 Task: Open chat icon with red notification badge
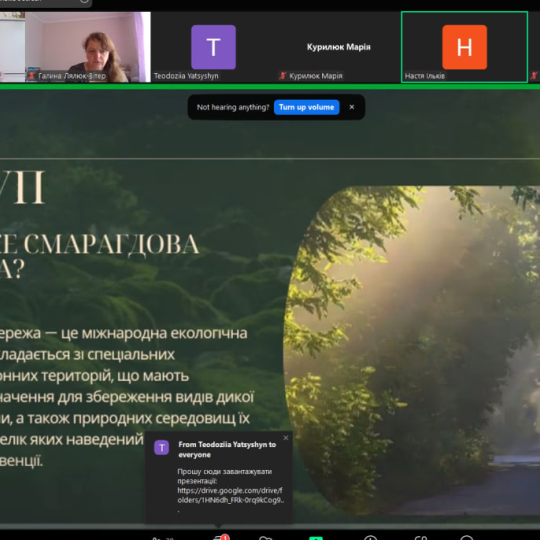(220, 537)
